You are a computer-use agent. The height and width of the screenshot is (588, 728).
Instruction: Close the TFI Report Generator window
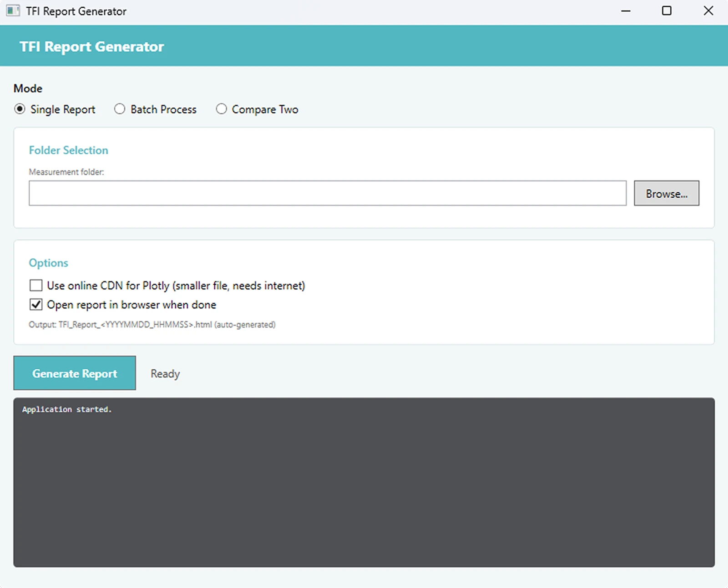coord(708,11)
